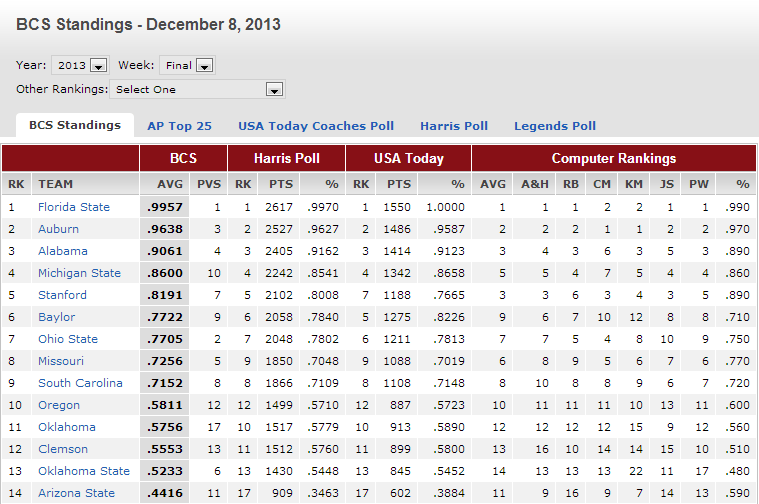Open the Stanford team link
The width and height of the screenshot is (759, 504).
62,295
